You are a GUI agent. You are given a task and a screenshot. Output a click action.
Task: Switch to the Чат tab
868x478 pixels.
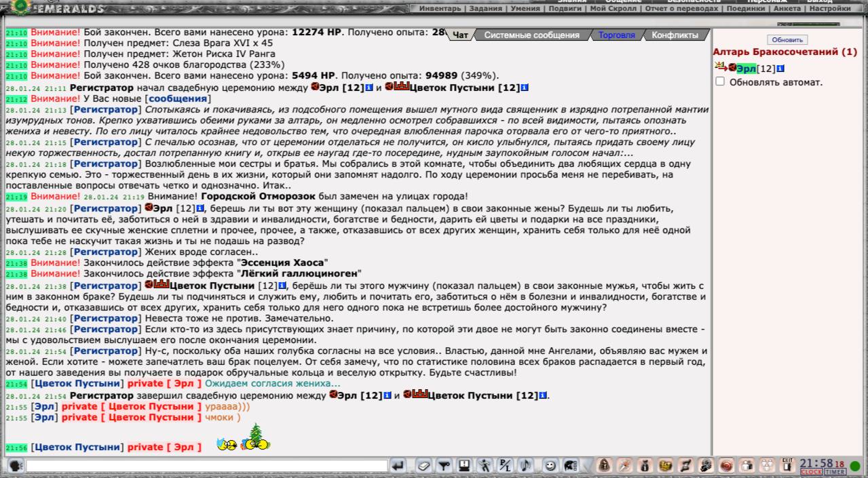point(460,35)
